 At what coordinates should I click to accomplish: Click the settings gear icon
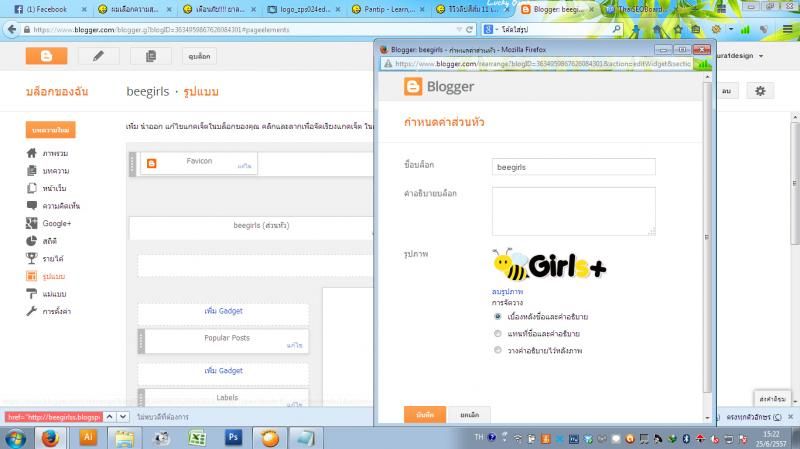[x=760, y=91]
